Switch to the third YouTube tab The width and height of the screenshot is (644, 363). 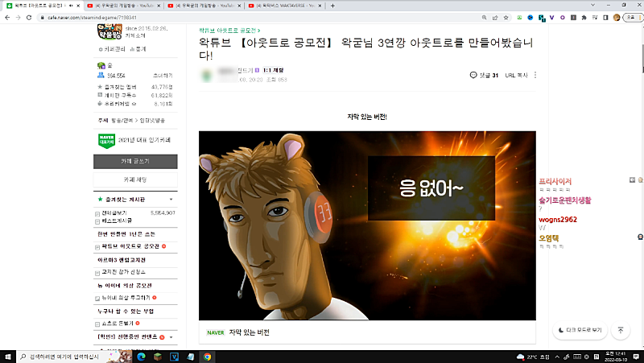[x=204, y=6]
